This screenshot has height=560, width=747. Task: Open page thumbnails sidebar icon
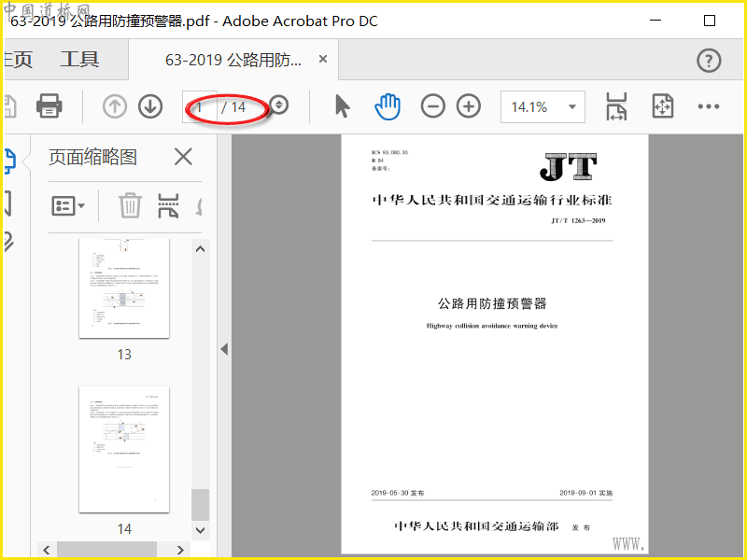[10, 161]
